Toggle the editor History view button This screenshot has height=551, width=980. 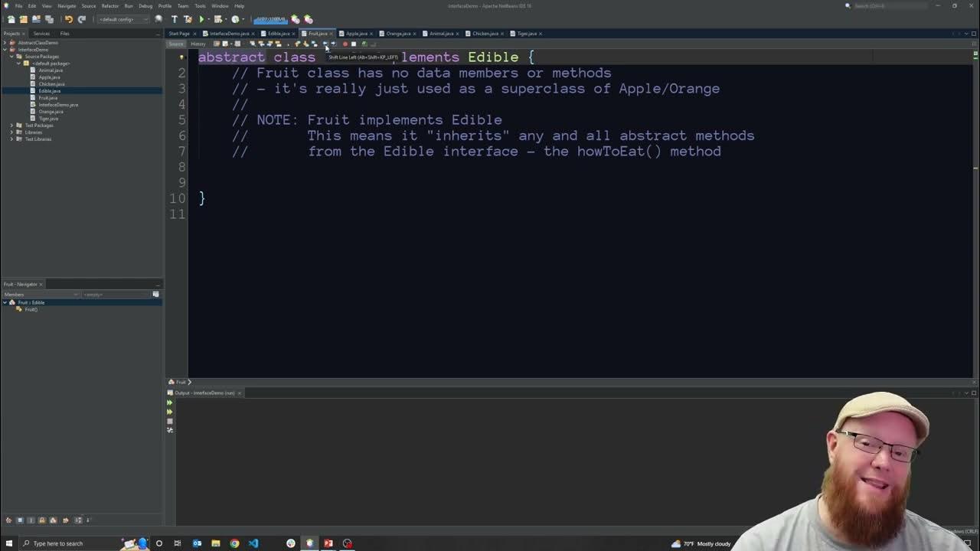click(198, 44)
